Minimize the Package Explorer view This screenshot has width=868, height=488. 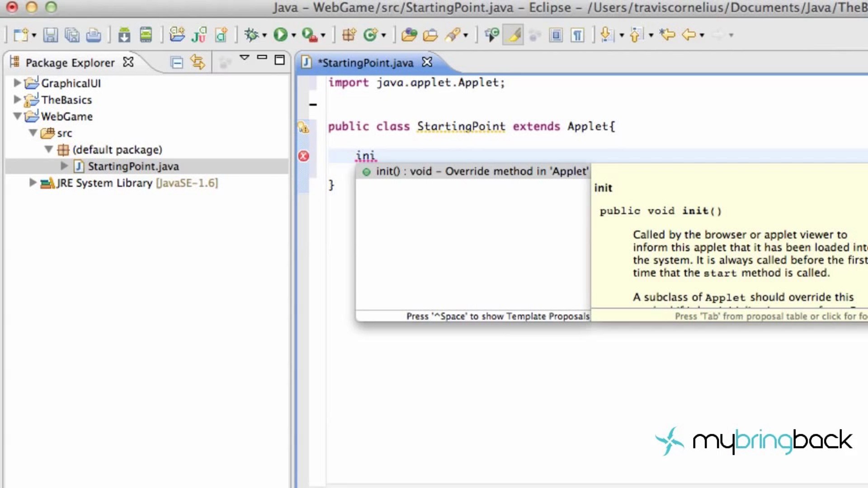(x=262, y=57)
